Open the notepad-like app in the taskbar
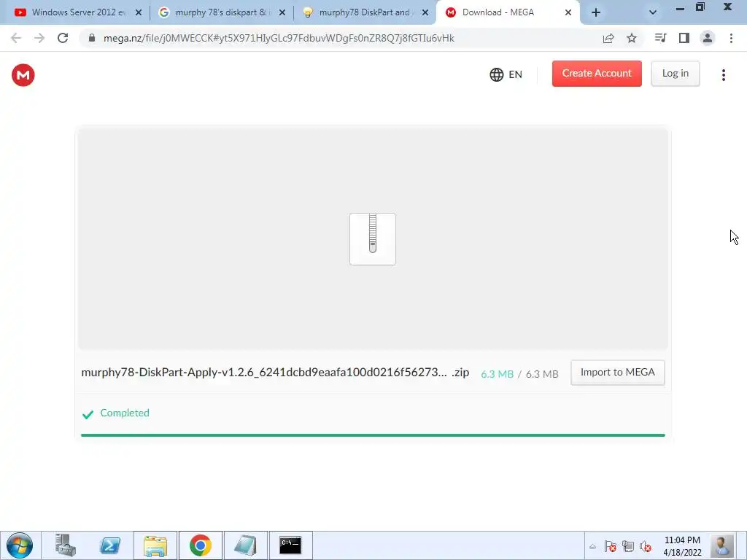This screenshot has height=560, width=747. [245, 545]
